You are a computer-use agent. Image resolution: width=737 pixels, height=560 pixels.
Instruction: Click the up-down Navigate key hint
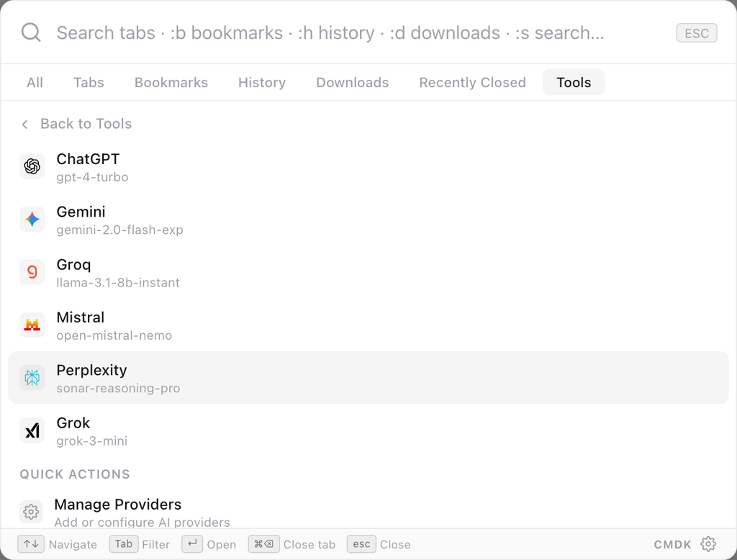31,544
